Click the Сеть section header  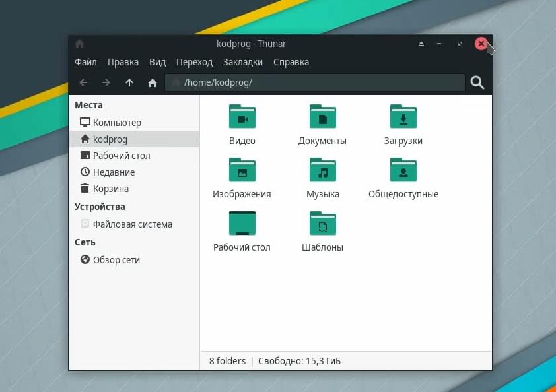coord(85,242)
